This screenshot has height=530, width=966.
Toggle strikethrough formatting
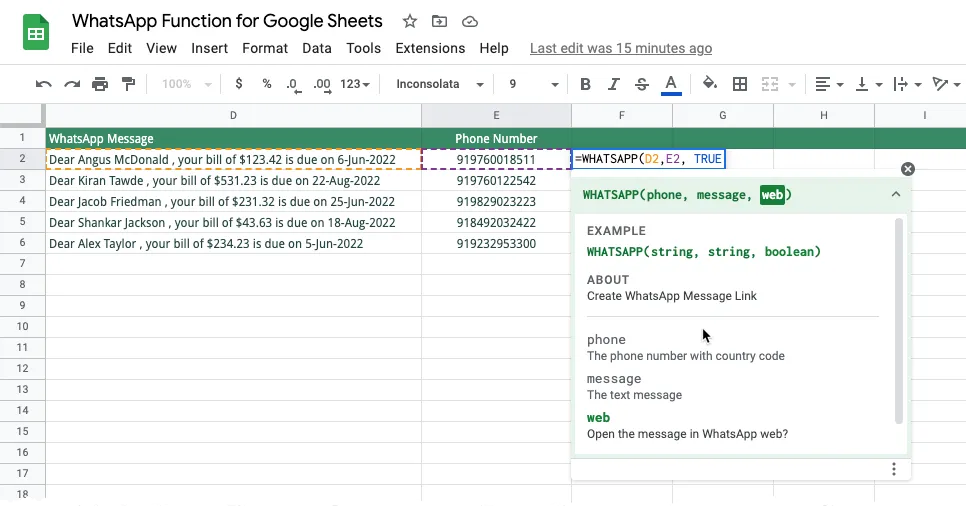click(642, 84)
